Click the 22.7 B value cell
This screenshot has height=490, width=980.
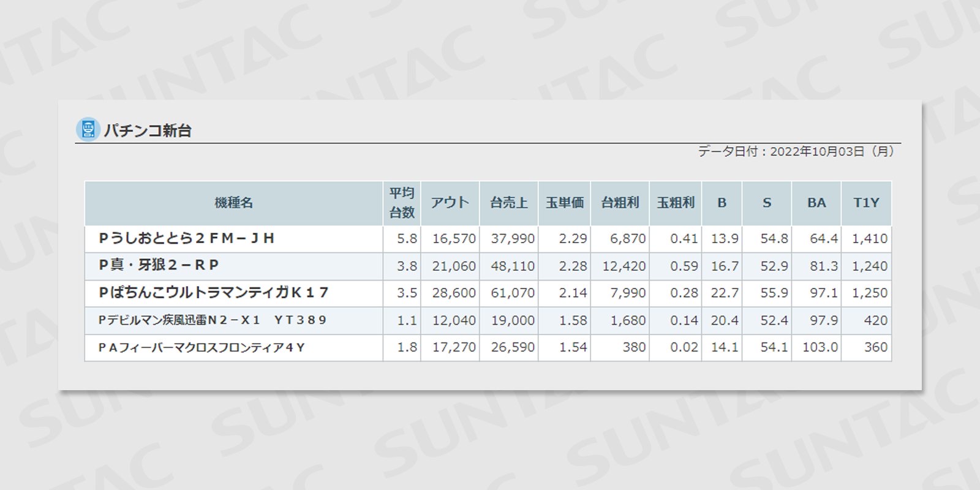point(722,293)
